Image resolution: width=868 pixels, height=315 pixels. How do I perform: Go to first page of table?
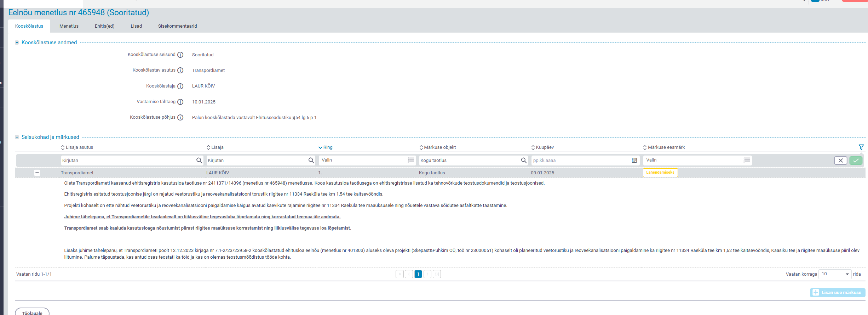(399, 274)
